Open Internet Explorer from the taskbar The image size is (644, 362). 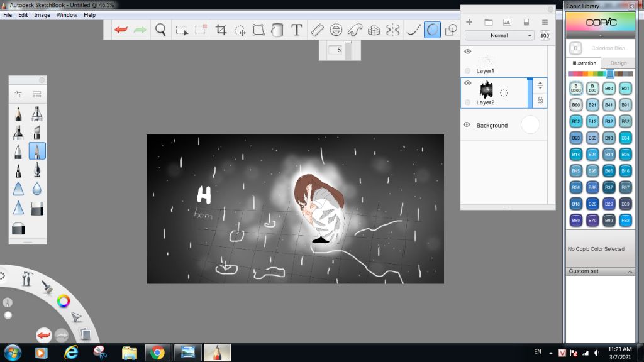71,353
